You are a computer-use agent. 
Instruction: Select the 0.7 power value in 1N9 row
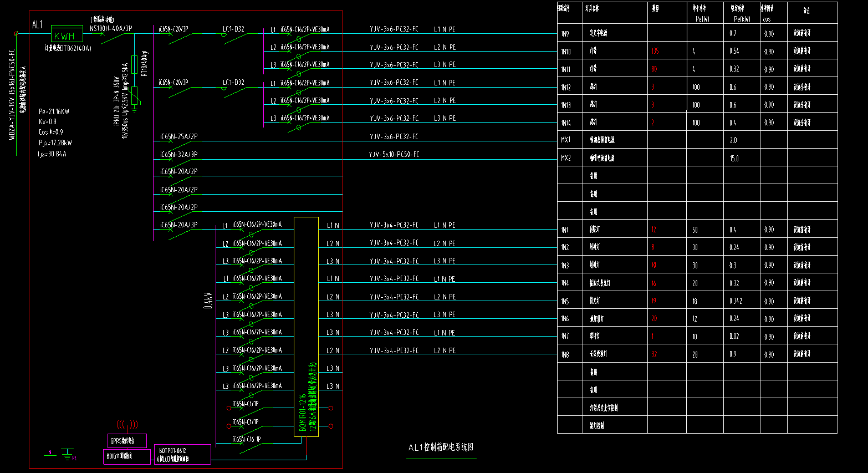click(733, 33)
